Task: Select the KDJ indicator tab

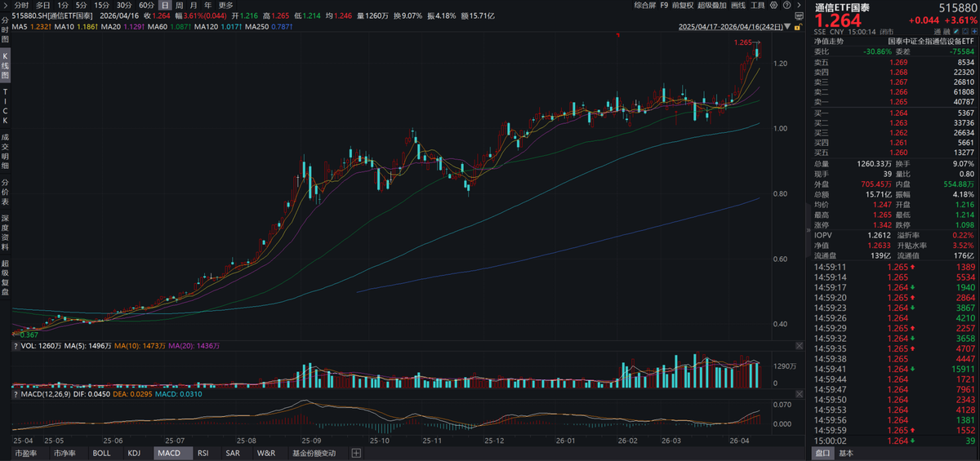Action: 134,453
